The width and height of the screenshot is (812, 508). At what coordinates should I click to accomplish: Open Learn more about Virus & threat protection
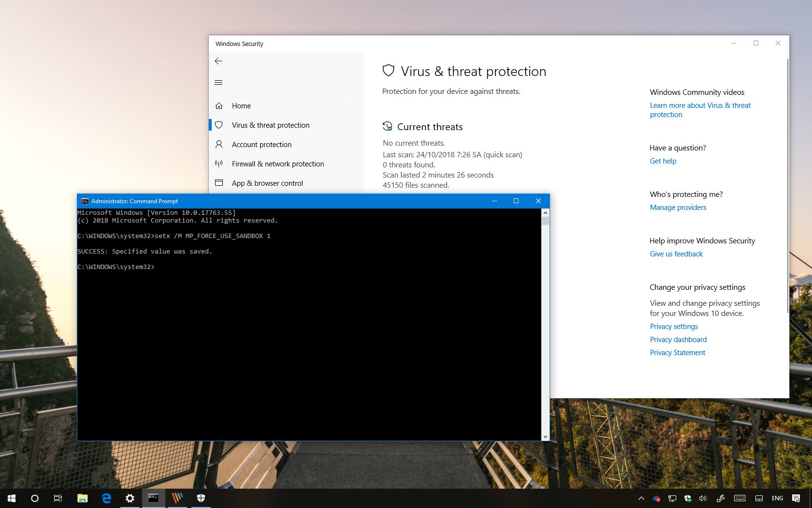click(x=700, y=110)
